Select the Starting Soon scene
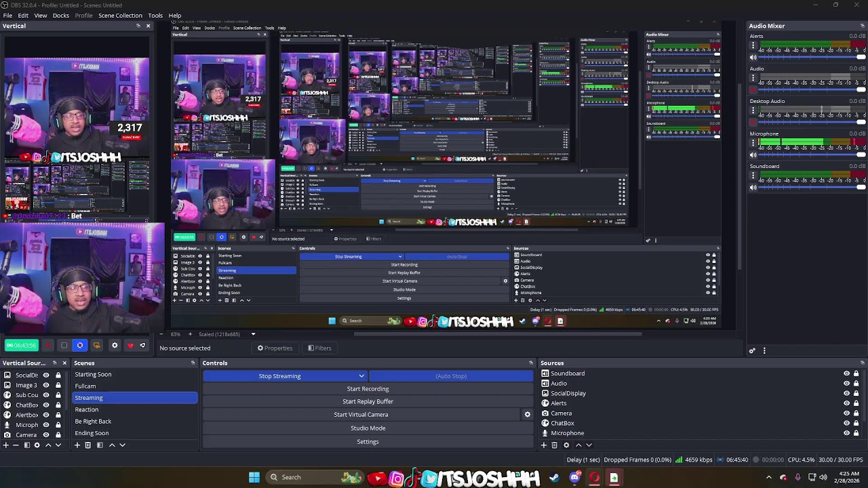The image size is (868, 488). [x=134, y=375]
